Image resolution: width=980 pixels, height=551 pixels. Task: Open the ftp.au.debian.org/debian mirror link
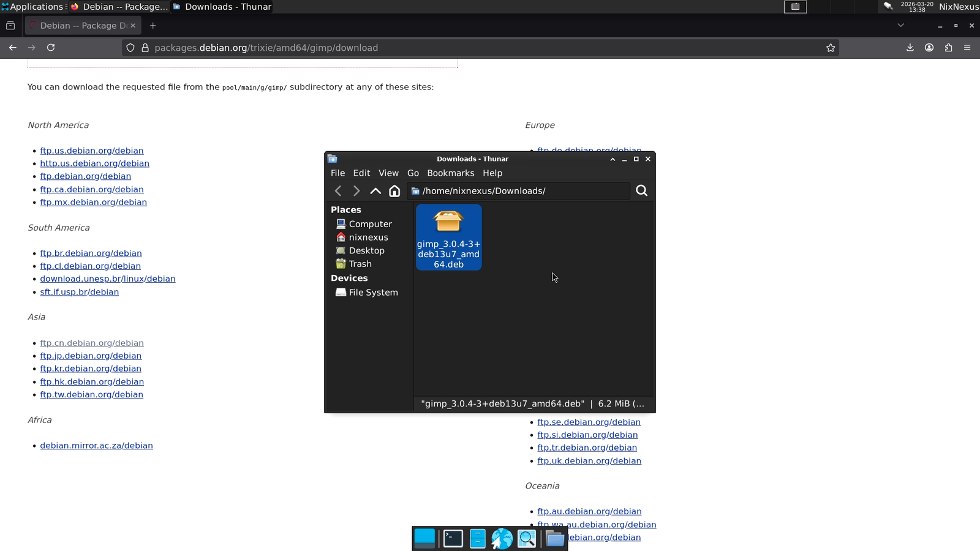click(x=589, y=511)
